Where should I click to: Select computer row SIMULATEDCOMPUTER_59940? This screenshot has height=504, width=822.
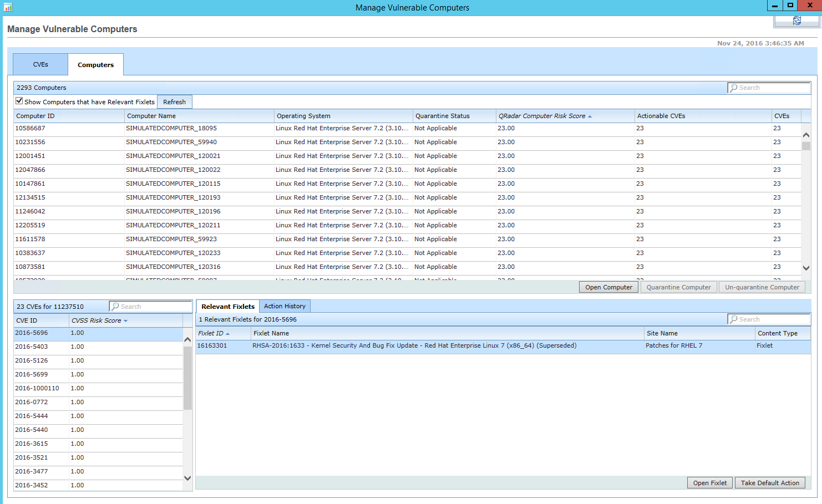(171, 142)
